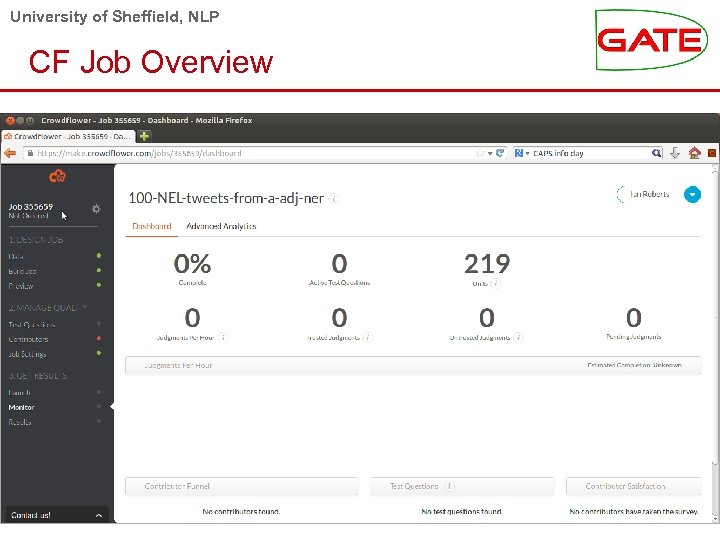Screen dimensions: 720x540
Task: Click the bookmark star in the address bar
Action: [480, 153]
